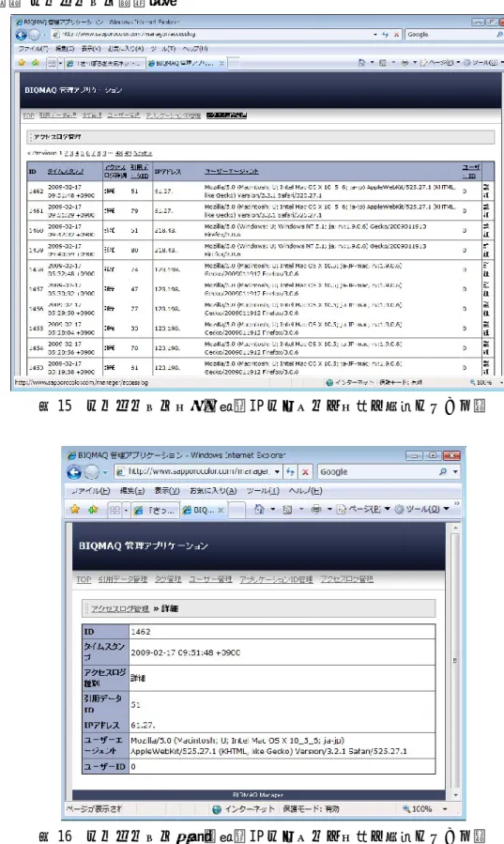Sort by タイムスタンプ column header in upper window

tap(66, 171)
